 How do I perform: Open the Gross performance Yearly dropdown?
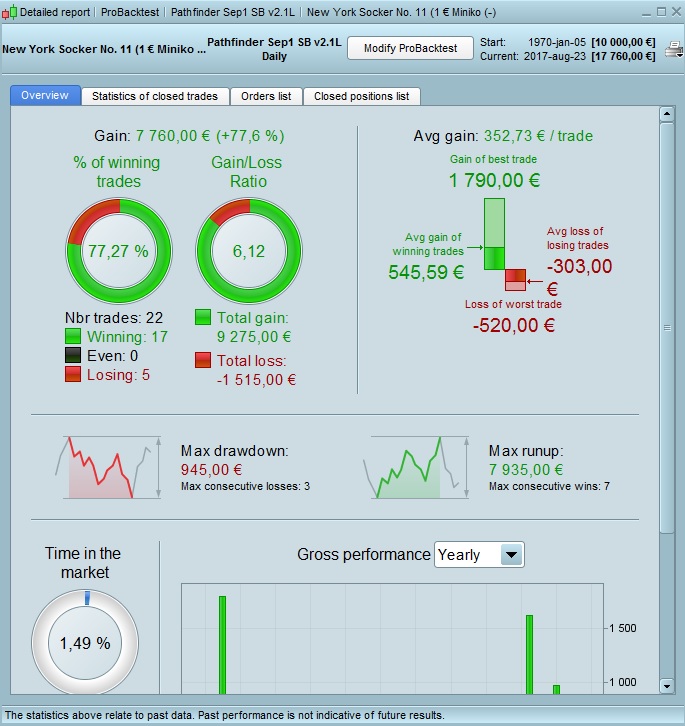(x=479, y=554)
